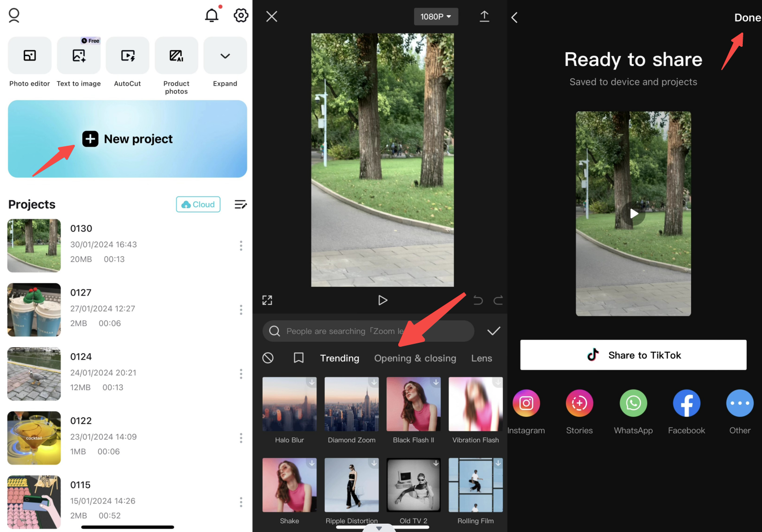Viewport: 762px width, 532px height.
Task: Open the 1080P resolution dropdown
Action: click(x=436, y=16)
